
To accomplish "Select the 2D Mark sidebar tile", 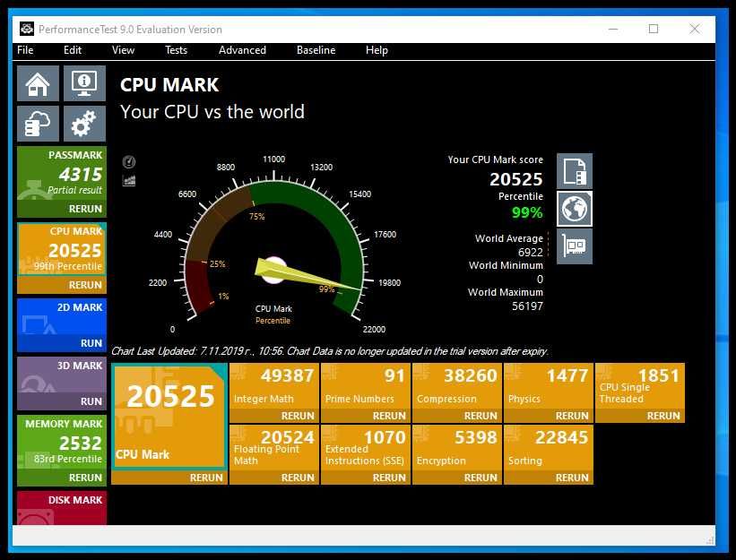I will tap(62, 316).
